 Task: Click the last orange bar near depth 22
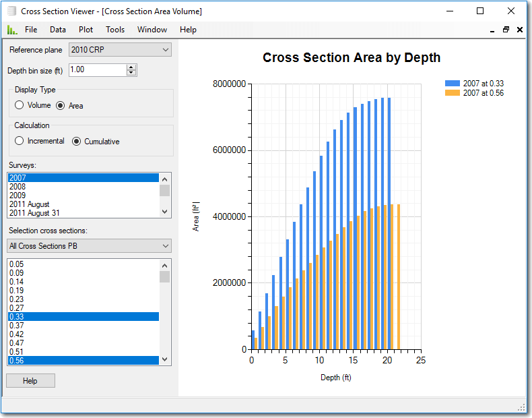399,276
